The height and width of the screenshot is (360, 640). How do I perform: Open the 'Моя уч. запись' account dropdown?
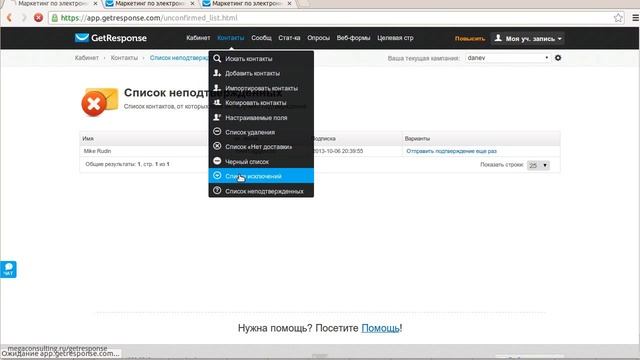point(528,39)
